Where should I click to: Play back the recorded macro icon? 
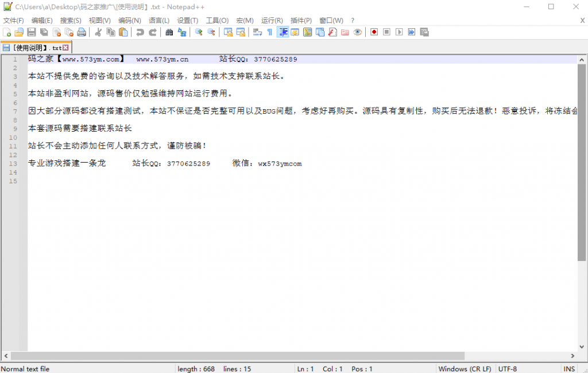click(x=399, y=32)
